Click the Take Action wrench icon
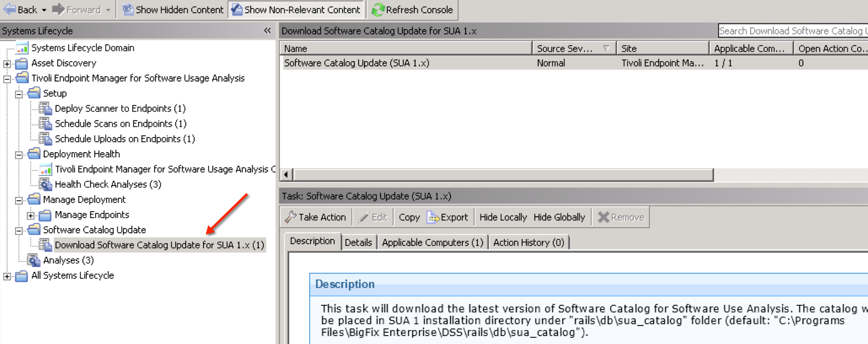The width and height of the screenshot is (868, 344). point(290,217)
